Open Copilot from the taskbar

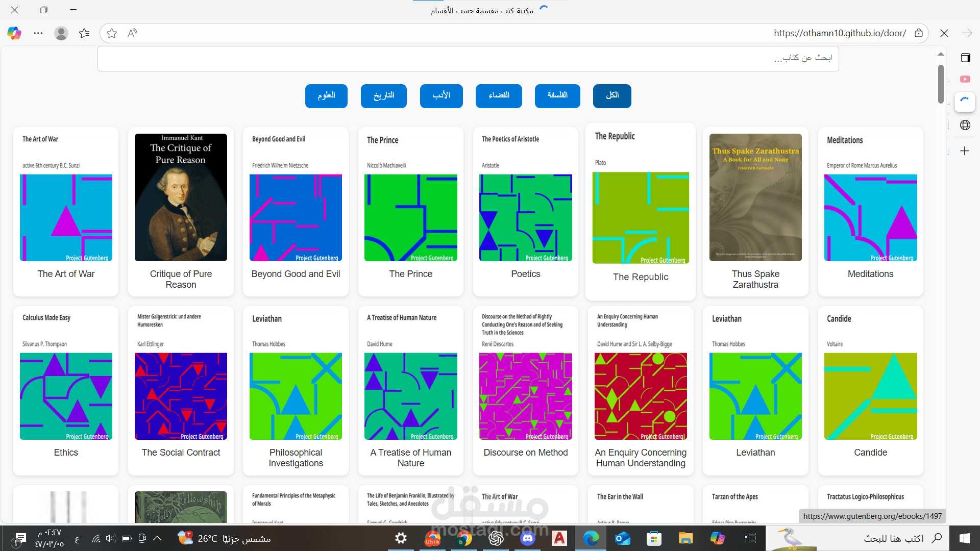tap(717, 538)
